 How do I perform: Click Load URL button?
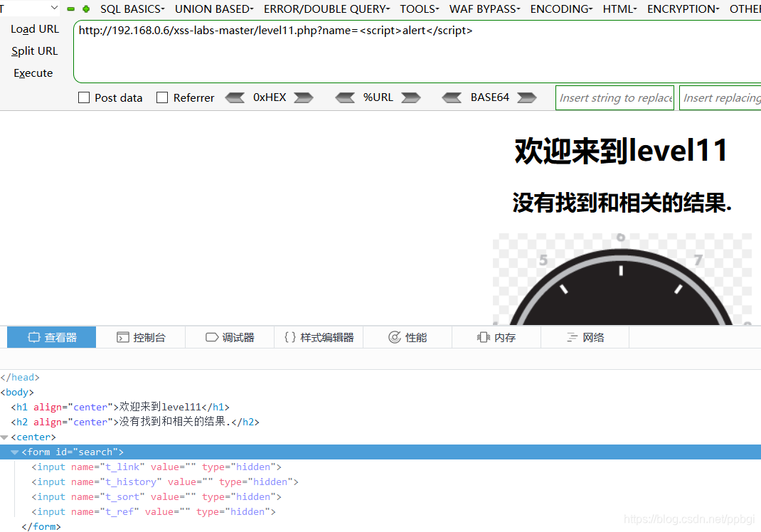[35, 29]
